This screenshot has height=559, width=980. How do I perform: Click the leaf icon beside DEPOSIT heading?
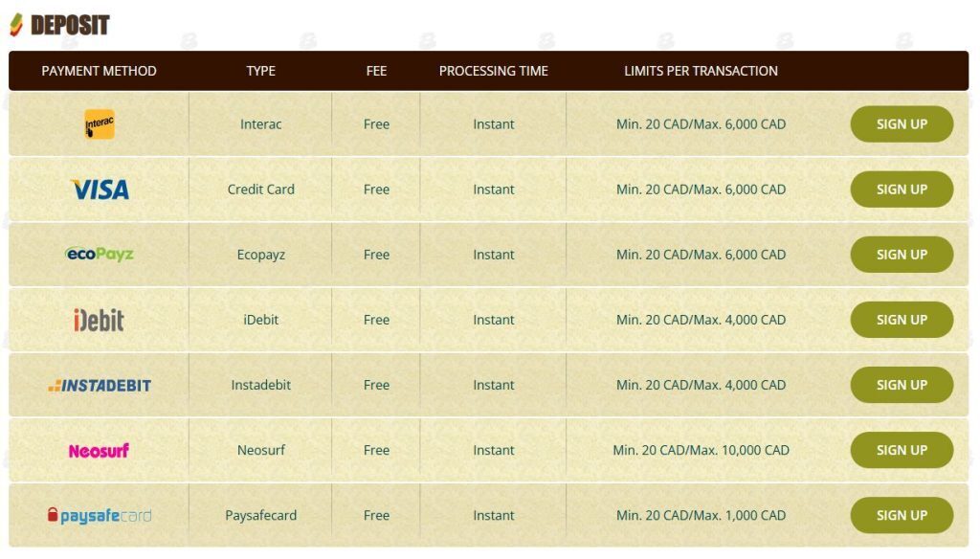[x=16, y=25]
